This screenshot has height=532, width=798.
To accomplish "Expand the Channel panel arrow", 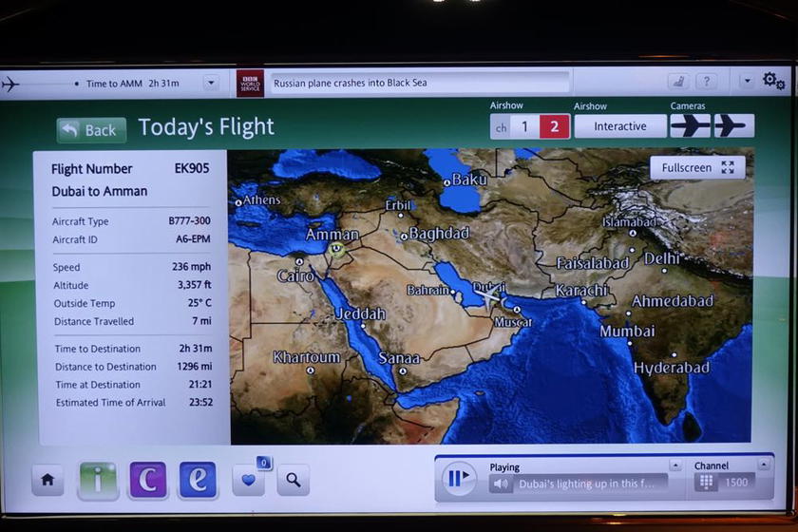I will [764, 465].
